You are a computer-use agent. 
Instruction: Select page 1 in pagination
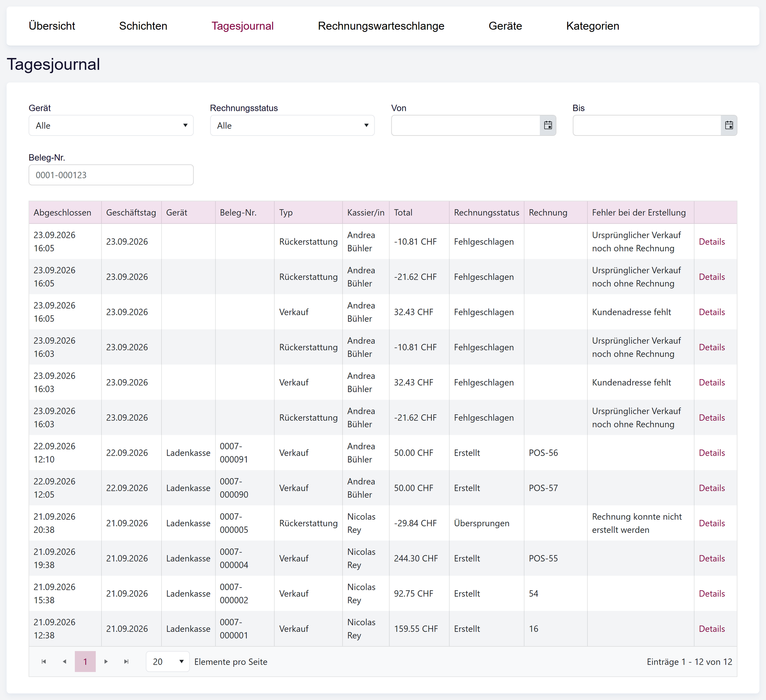(85, 662)
